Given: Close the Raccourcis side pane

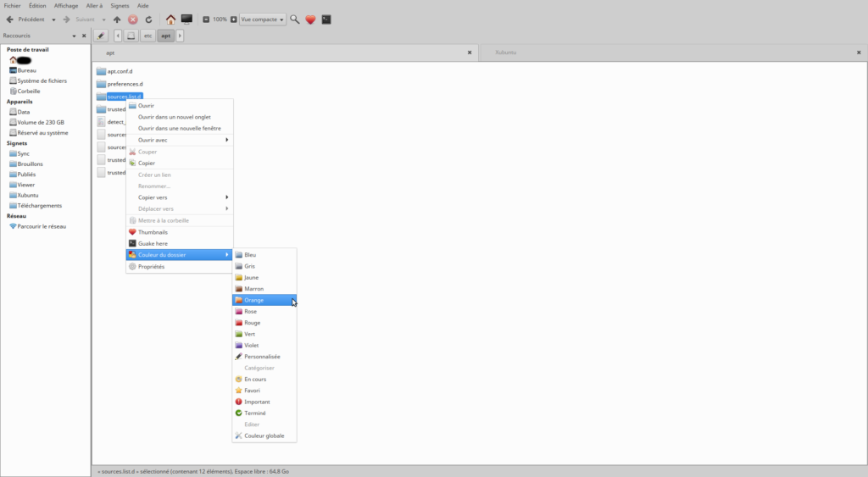Looking at the screenshot, I should point(84,36).
